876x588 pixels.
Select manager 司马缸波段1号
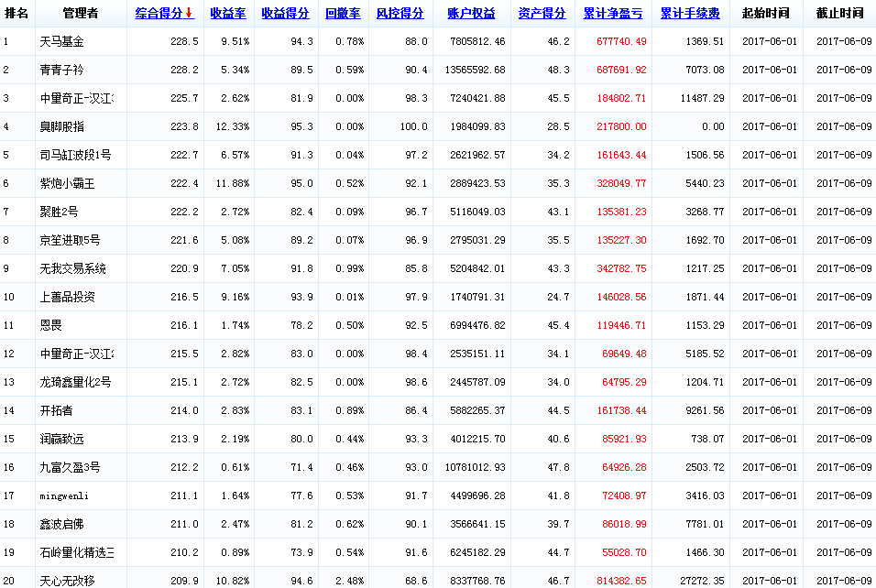coord(75,155)
